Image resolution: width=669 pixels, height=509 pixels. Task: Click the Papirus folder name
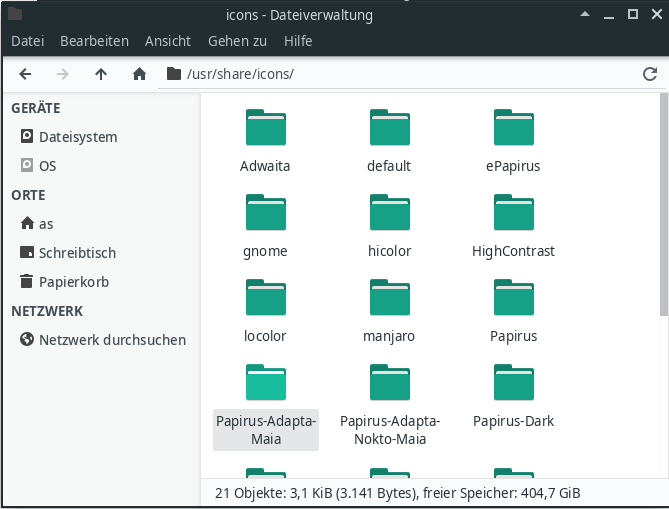pos(513,336)
